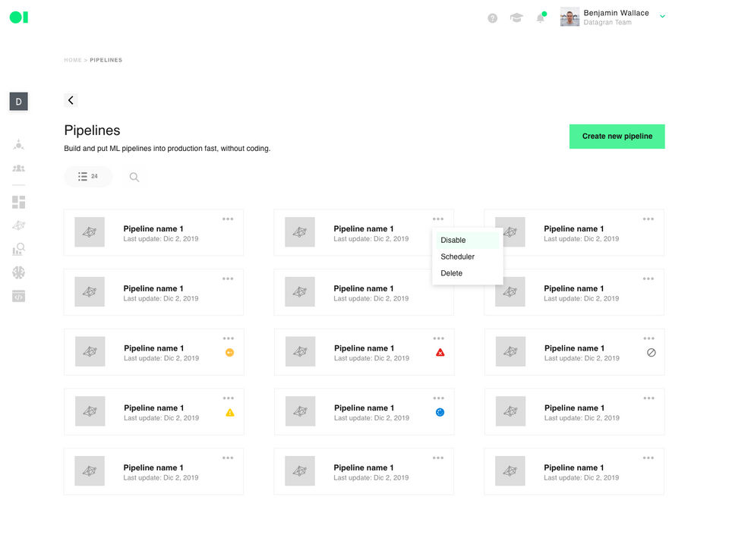Choose Disable from the context menu
Image resolution: width=729 pixels, height=560 pixels.
pyautogui.click(x=453, y=241)
